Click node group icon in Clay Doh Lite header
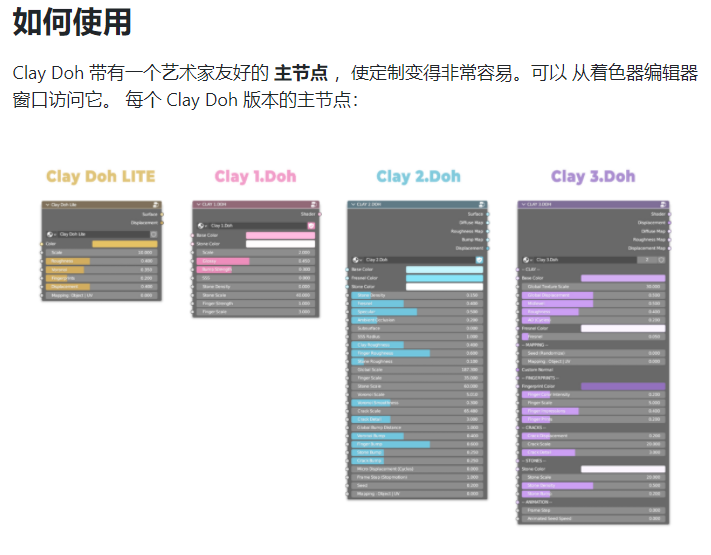This screenshot has width=711, height=555. click(x=156, y=204)
